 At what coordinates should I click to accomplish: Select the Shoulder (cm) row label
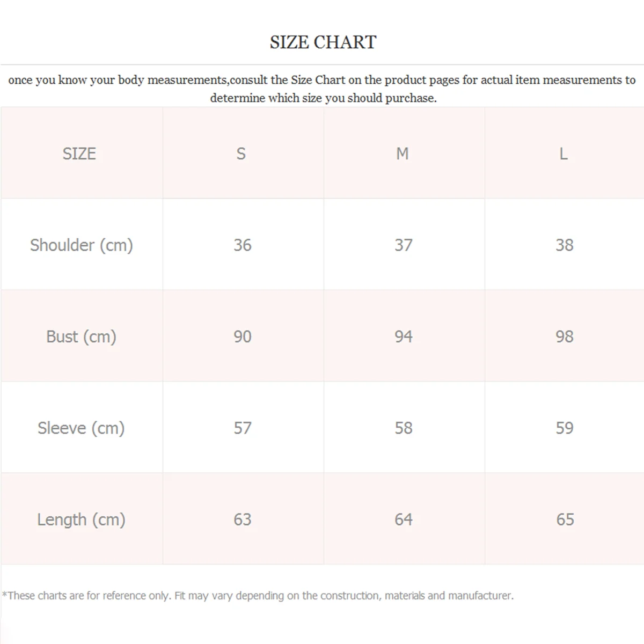82,245
